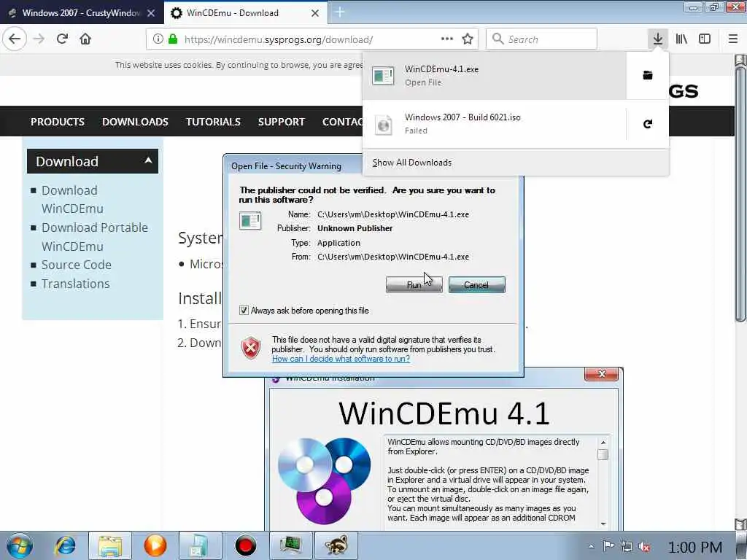Click How can I decide what software to run
The image size is (747, 560).
tap(341, 359)
